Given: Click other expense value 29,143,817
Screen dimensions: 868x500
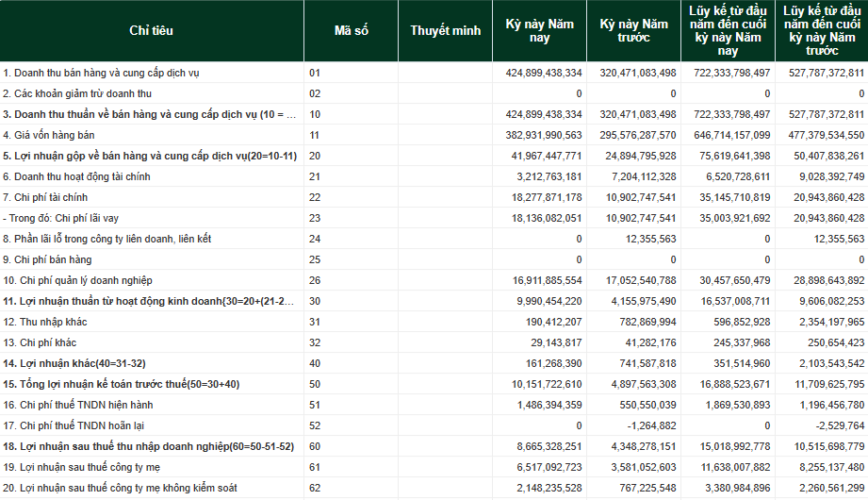Looking at the screenshot, I should pyautogui.click(x=556, y=342).
